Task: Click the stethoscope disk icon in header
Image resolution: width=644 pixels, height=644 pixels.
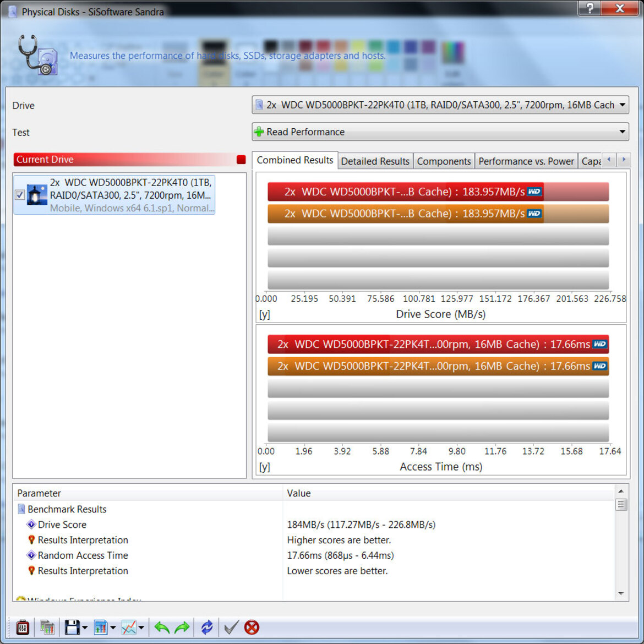Action: coord(37,54)
